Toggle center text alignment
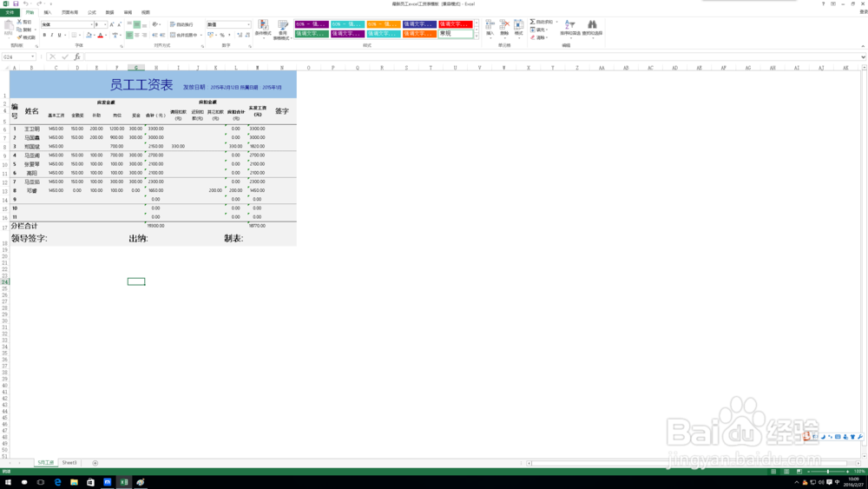Screen dimensions: 868x489 137,35
